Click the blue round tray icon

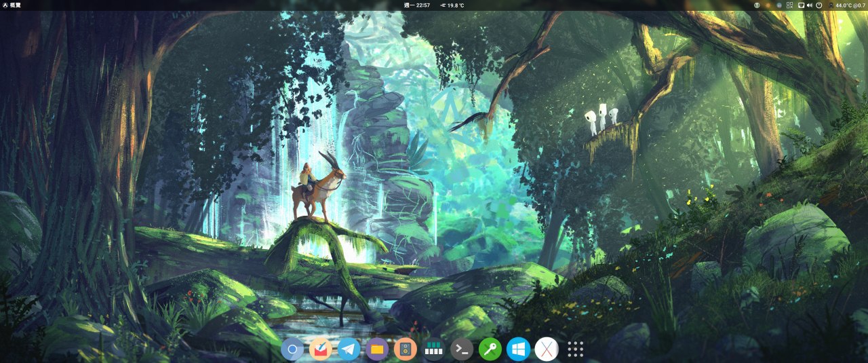(779, 5)
